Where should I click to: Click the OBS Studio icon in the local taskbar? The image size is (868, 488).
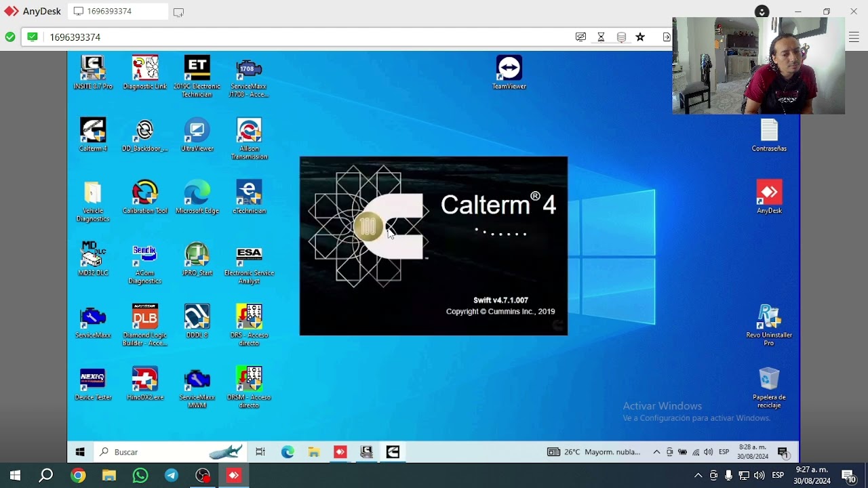[203, 476]
